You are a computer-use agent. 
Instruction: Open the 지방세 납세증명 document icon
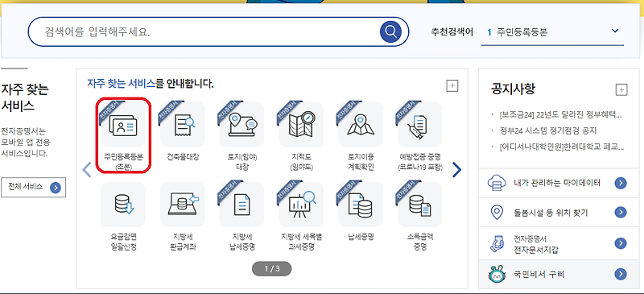tap(242, 205)
